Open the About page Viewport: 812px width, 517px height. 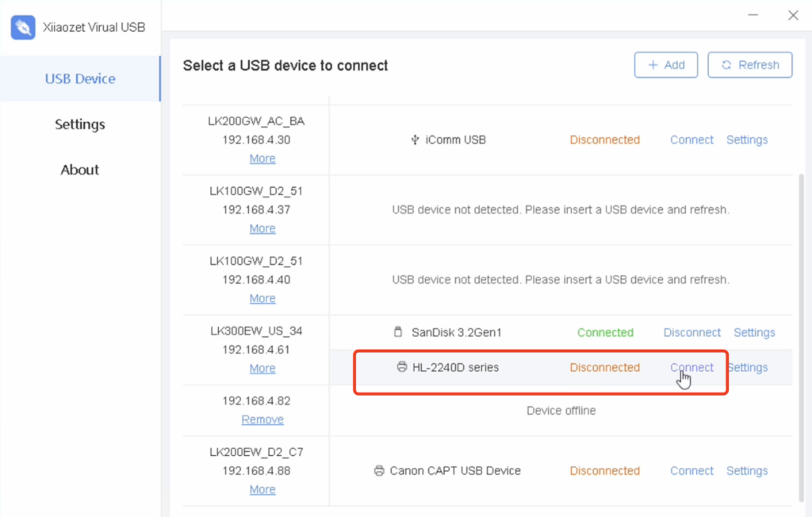(80, 170)
